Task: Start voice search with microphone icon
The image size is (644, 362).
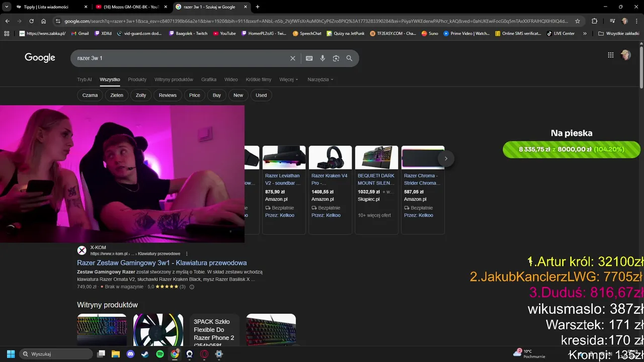Action: pyautogui.click(x=323, y=58)
